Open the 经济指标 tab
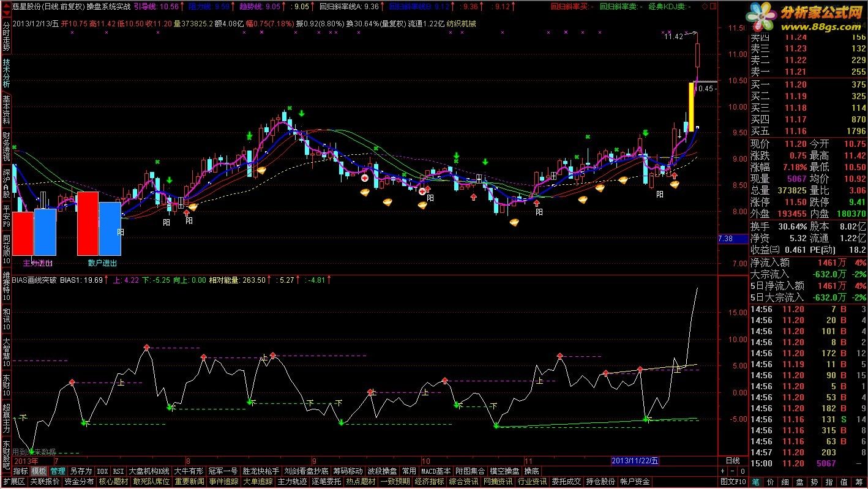The height and width of the screenshot is (489, 868). 429,482
